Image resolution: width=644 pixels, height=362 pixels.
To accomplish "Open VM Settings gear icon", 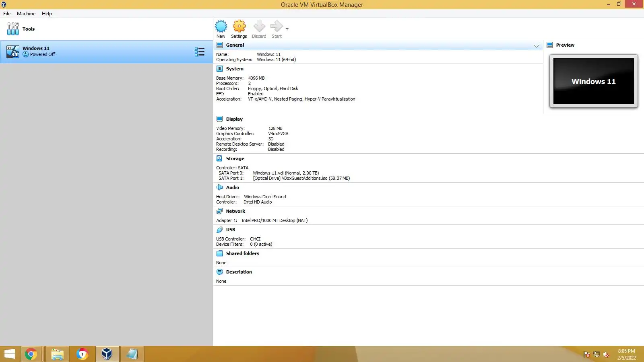I will [x=239, y=26].
